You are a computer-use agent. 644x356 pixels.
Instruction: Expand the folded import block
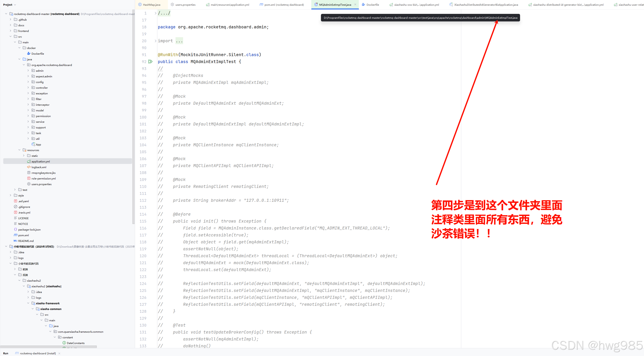(x=155, y=41)
